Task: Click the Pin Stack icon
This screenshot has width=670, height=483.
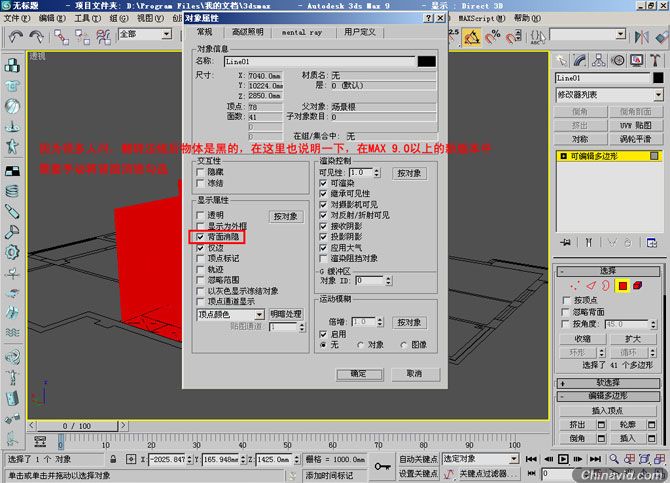Action: point(566,243)
